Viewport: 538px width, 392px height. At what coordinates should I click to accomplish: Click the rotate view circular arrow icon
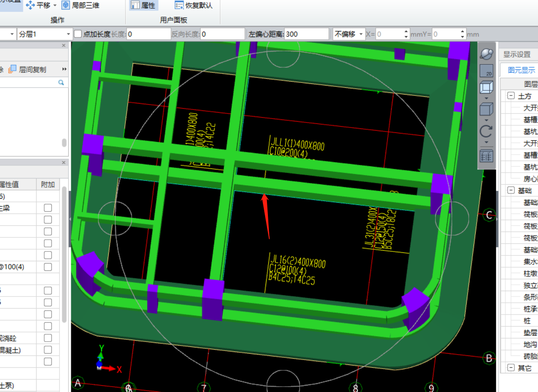click(x=486, y=132)
